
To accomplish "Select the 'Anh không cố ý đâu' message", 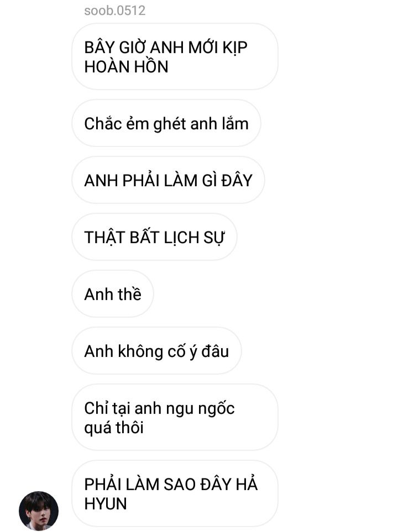I will (x=156, y=351).
